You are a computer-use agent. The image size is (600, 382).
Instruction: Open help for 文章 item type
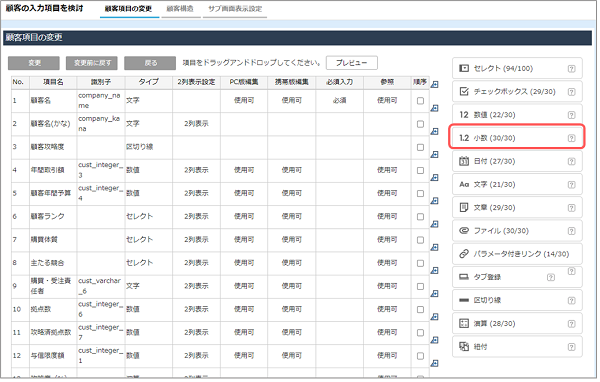571,208
